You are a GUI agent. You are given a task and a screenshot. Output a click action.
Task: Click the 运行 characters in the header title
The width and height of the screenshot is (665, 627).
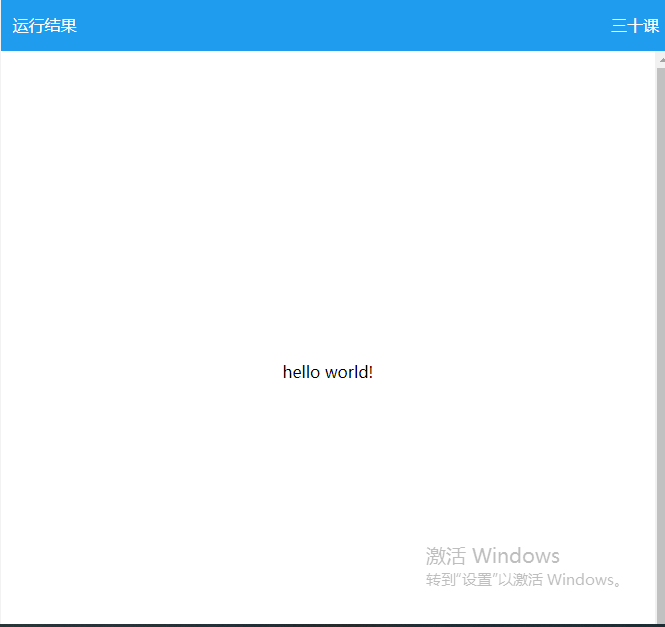pyautogui.click(x=28, y=26)
